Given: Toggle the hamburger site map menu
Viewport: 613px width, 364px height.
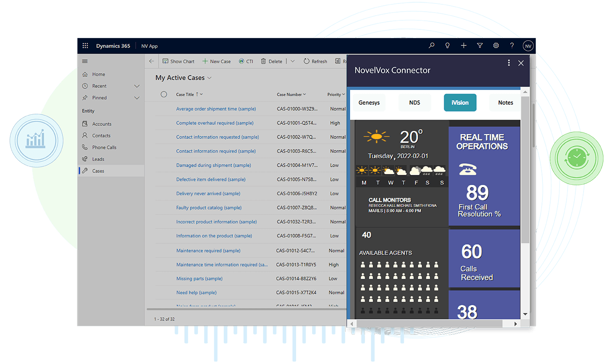Looking at the screenshot, I should (x=85, y=61).
